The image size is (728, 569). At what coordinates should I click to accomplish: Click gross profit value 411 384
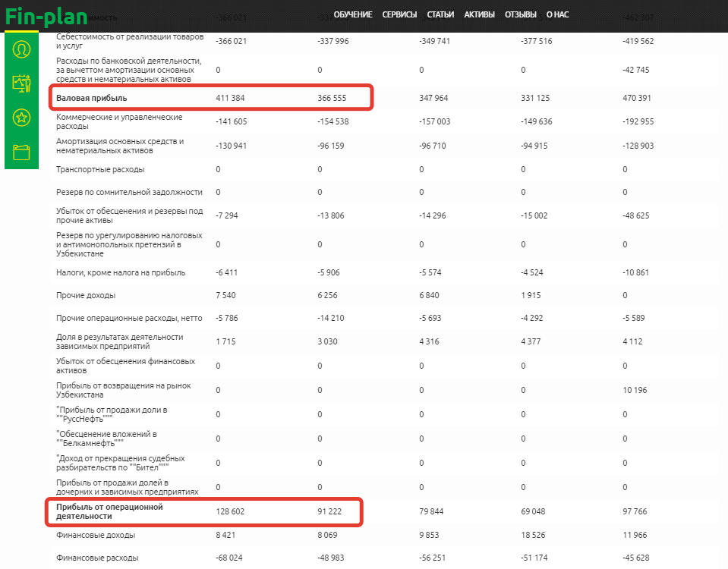230,98
